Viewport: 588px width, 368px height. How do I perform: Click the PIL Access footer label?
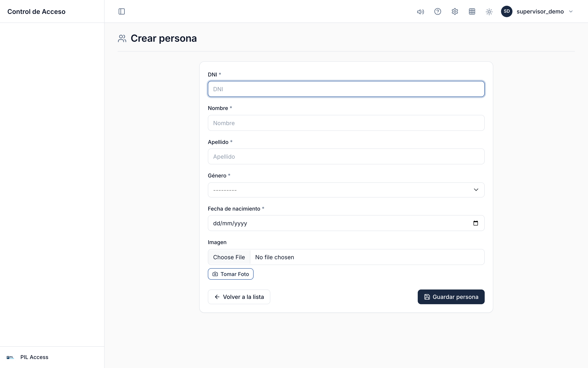(x=34, y=357)
